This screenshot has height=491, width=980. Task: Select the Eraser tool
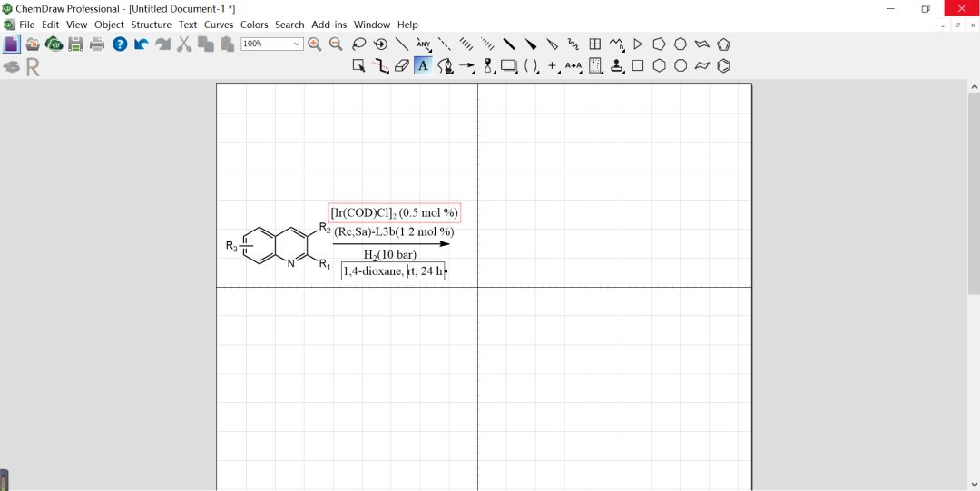tap(402, 65)
